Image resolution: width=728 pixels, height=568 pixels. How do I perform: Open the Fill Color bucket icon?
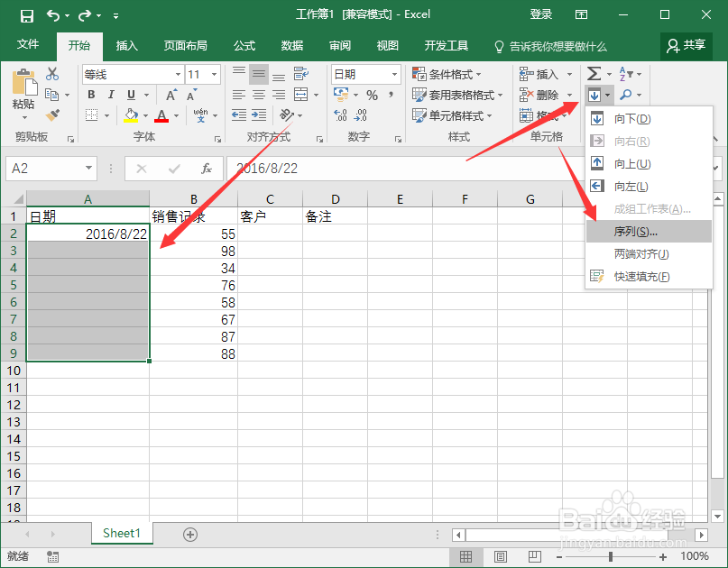tap(131, 115)
